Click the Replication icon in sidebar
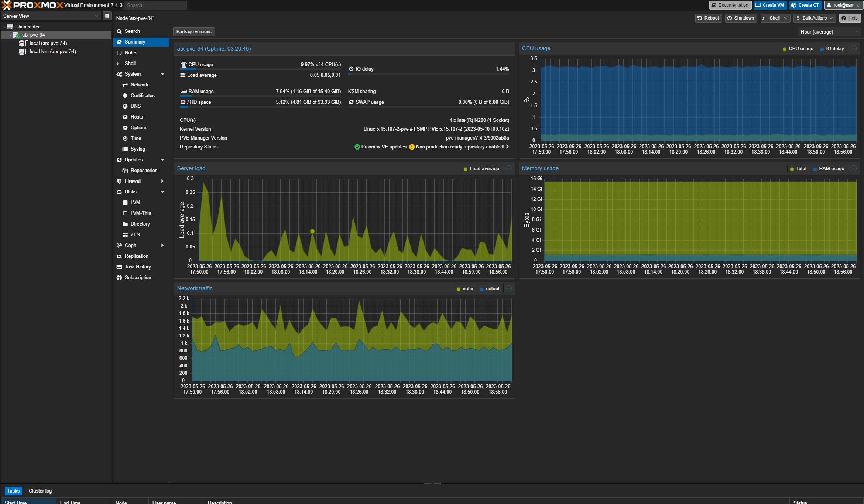The image size is (864, 504). 119,256
